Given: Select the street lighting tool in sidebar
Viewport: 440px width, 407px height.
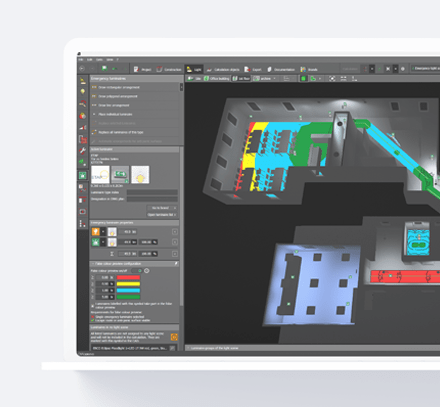Looking at the screenshot, I should pyautogui.click(x=82, y=127).
